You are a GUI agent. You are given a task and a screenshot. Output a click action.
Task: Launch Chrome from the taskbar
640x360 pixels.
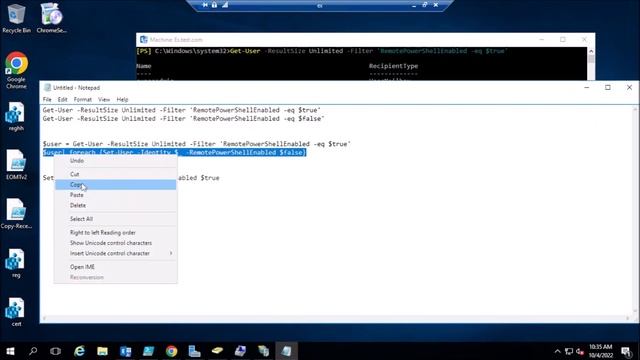[x=171, y=351]
